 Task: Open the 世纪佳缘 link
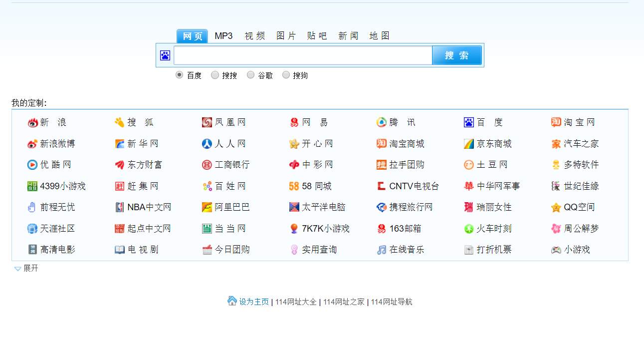click(582, 186)
